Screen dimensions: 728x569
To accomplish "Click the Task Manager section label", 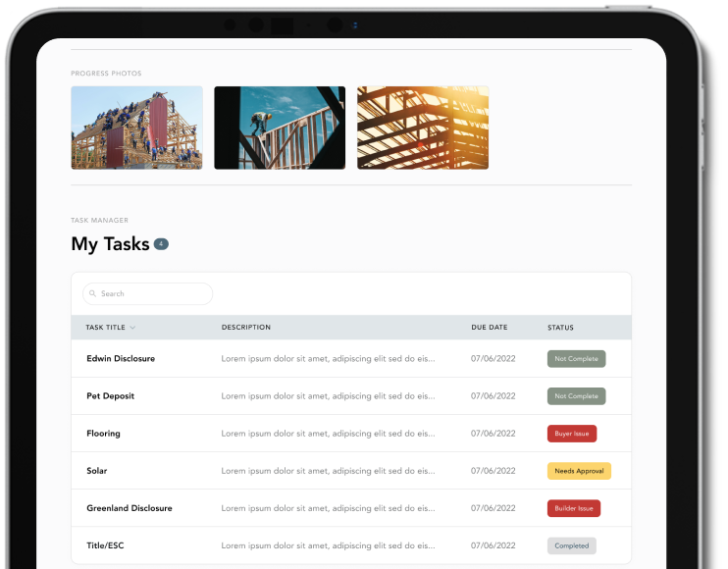I will click(x=99, y=220).
